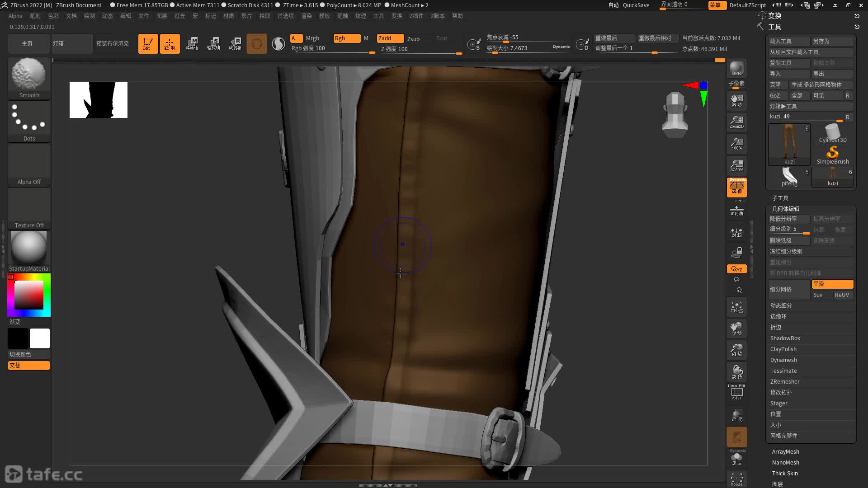Toggle the Zadd mode button
Screen dimensions: 868x488
pos(390,38)
